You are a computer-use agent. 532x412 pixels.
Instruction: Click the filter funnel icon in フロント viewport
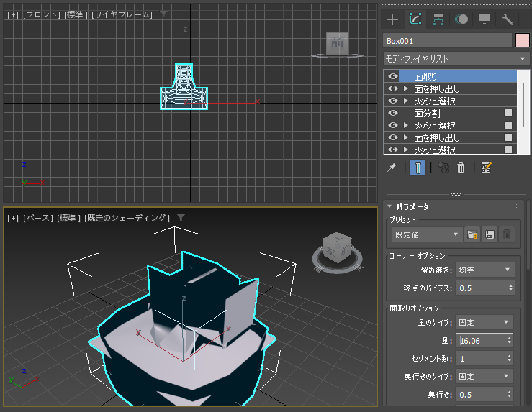[164, 14]
